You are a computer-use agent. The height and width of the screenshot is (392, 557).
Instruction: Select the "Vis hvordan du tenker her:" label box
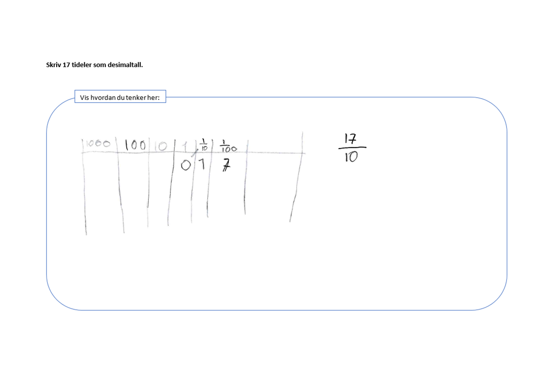click(x=120, y=97)
